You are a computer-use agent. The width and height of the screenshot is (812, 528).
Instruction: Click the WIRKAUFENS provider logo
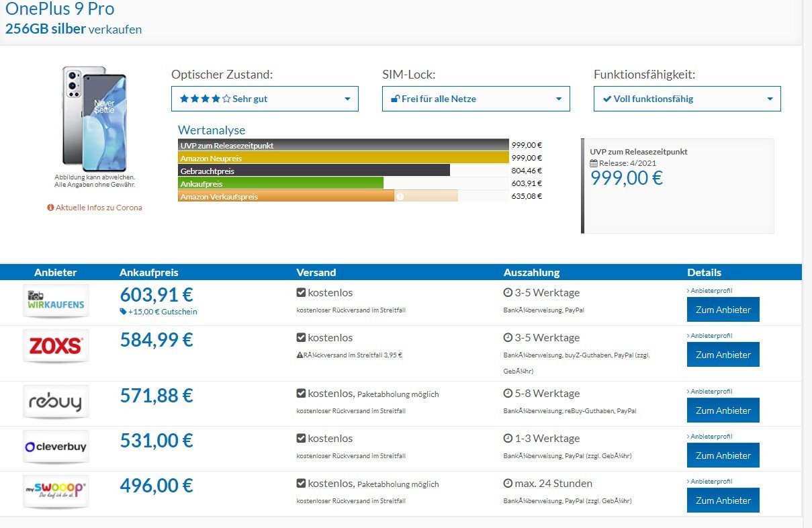pyautogui.click(x=56, y=302)
